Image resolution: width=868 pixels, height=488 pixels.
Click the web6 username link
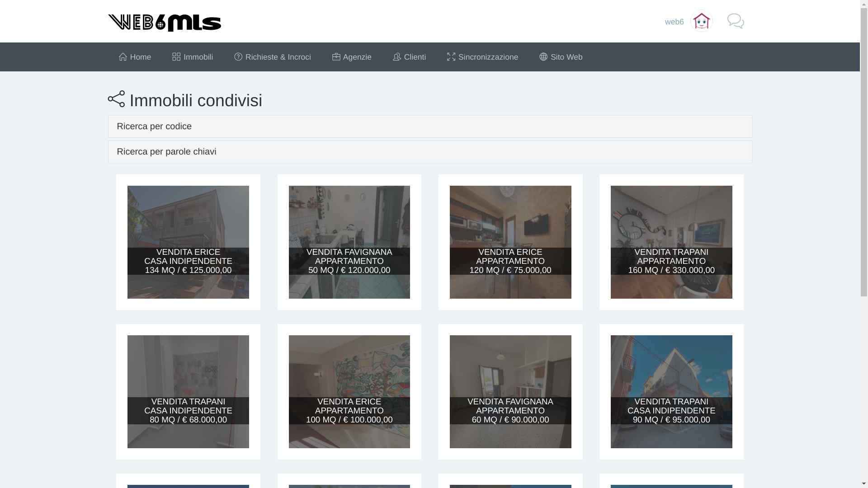pyautogui.click(x=674, y=22)
